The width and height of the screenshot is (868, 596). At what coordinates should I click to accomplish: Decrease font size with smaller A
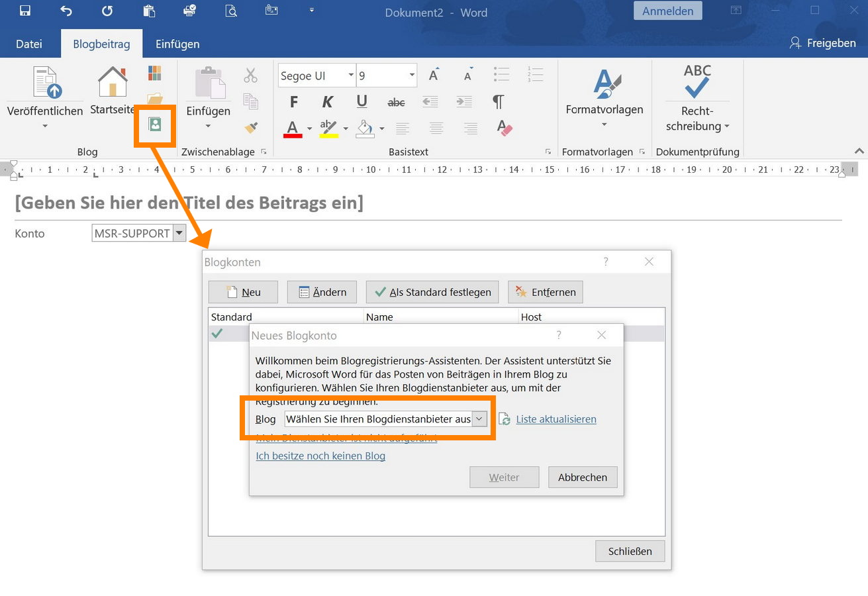[x=468, y=75]
